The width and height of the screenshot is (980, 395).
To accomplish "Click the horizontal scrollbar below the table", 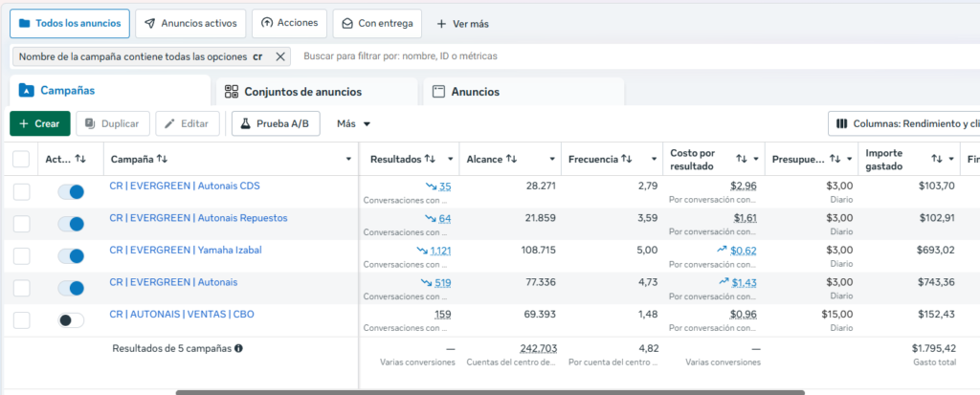I will point(490,392).
